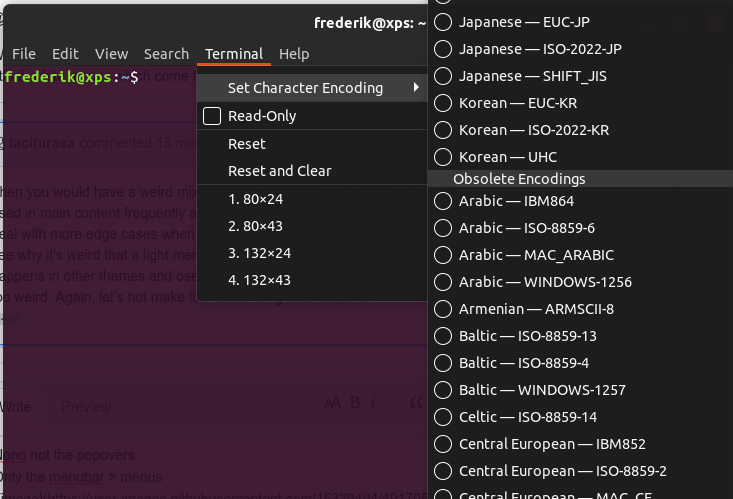The image size is (733, 499).
Task: Choose Reset and Clear
Action: click(312, 171)
